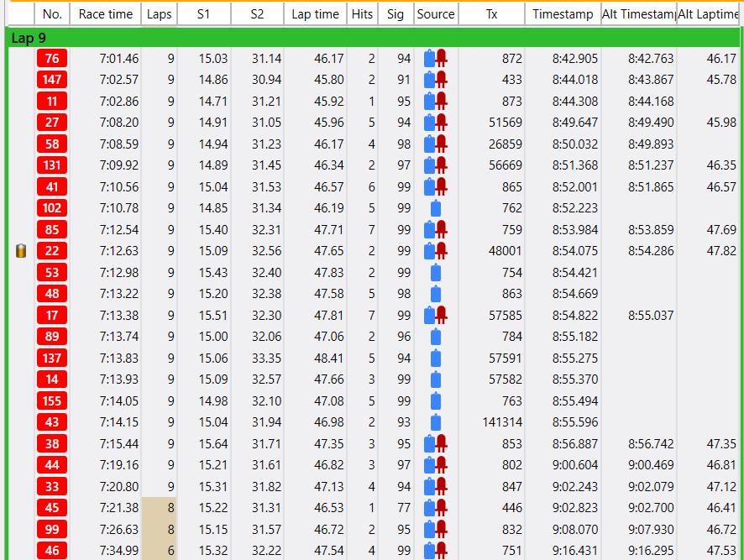Sort by the No. column header
This screenshot has height=560, width=744.
(52, 14)
